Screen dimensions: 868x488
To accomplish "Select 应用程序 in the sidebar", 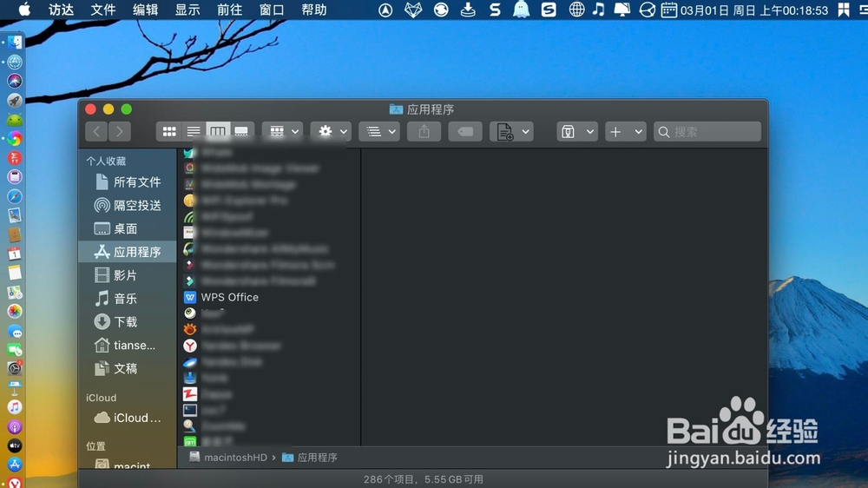I will [128, 252].
